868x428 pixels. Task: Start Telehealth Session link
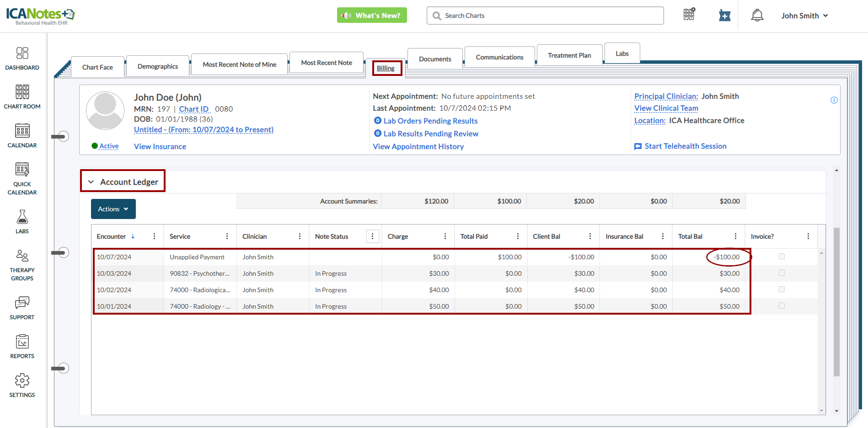685,146
